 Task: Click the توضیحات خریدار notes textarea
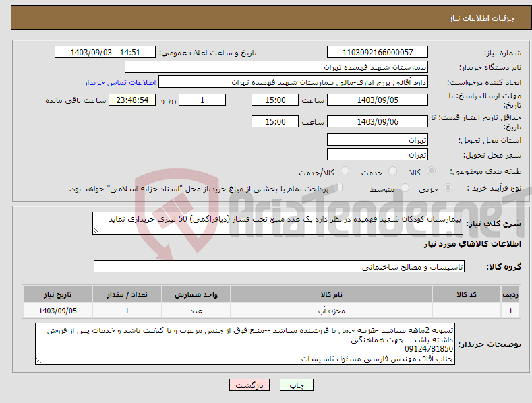pyautogui.click(x=245, y=344)
